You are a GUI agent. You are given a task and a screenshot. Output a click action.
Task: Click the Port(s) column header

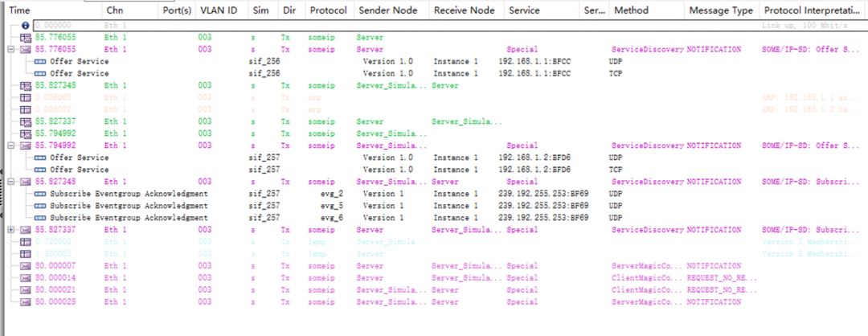click(x=178, y=10)
